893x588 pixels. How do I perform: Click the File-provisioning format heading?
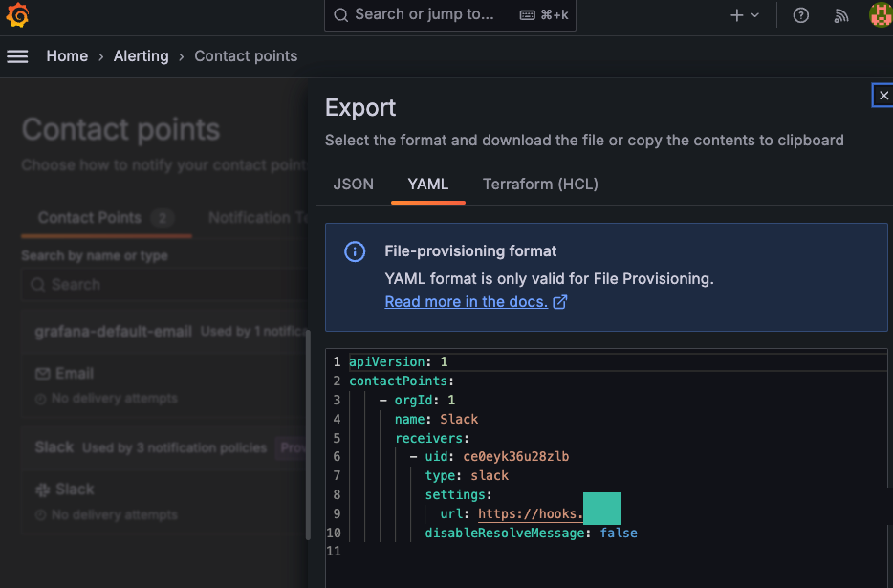(470, 251)
